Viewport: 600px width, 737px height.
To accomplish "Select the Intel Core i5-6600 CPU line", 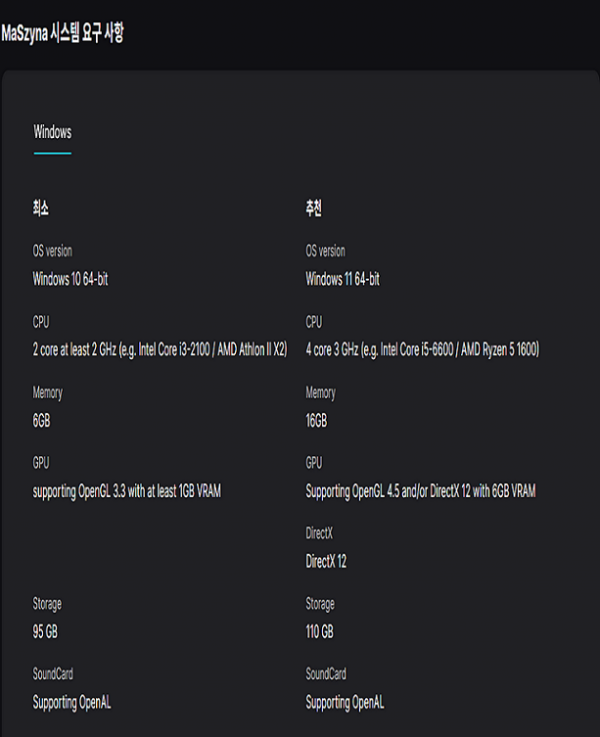I will click(x=422, y=350).
